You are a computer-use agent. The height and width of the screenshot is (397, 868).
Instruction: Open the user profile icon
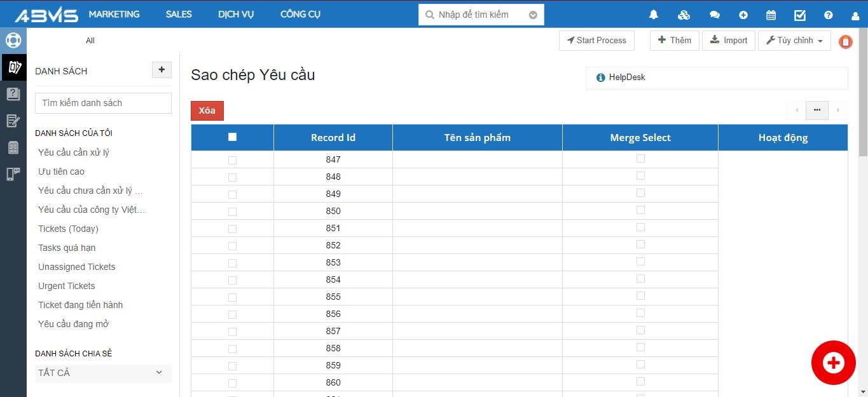[x=855, y=15]
